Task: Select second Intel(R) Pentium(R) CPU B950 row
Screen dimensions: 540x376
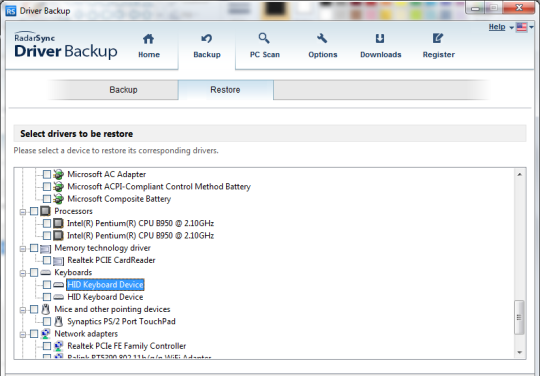Action: pyautogui.click(x=141, y=236)
